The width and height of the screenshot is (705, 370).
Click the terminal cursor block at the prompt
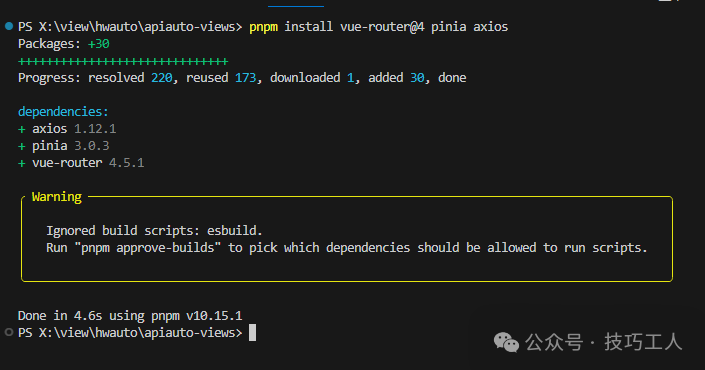coord(252,333)
